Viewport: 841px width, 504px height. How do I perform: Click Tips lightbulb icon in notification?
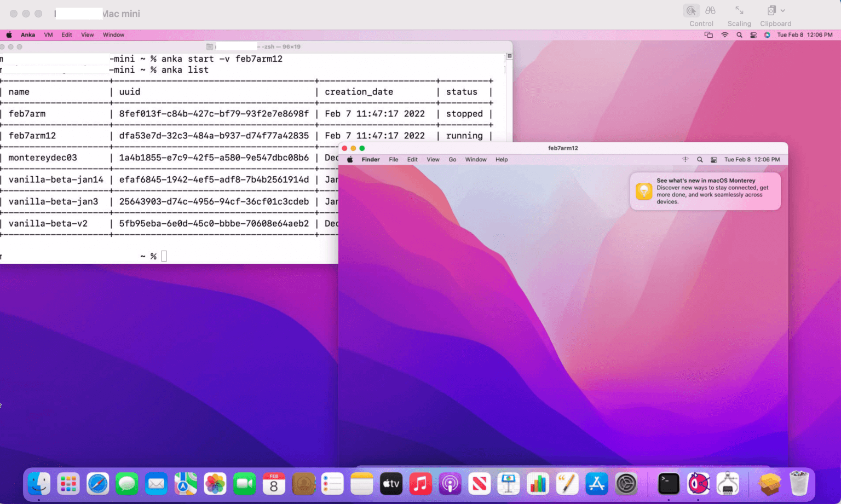tap(644, 191)
